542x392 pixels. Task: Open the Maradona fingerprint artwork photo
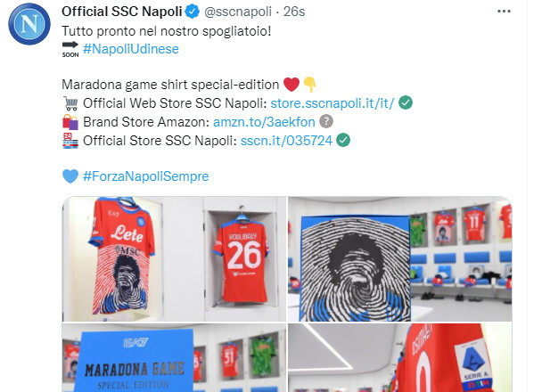coord(400,259)
